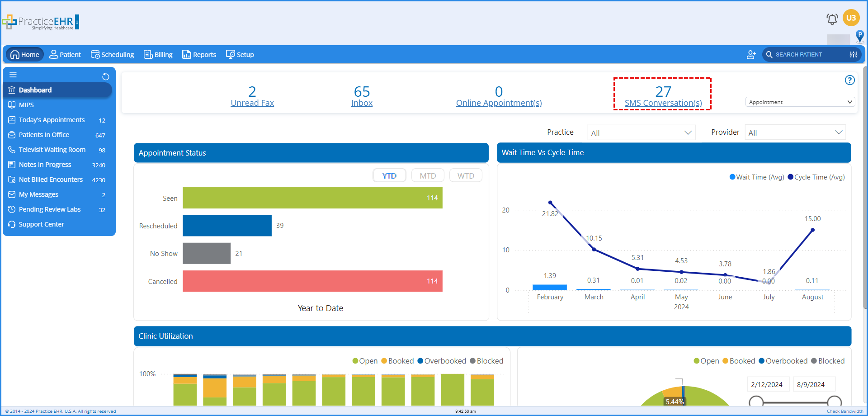Toggle Open legend in right pie chart
This screenshot has height=416, width=868.
(x=706, y=361)
